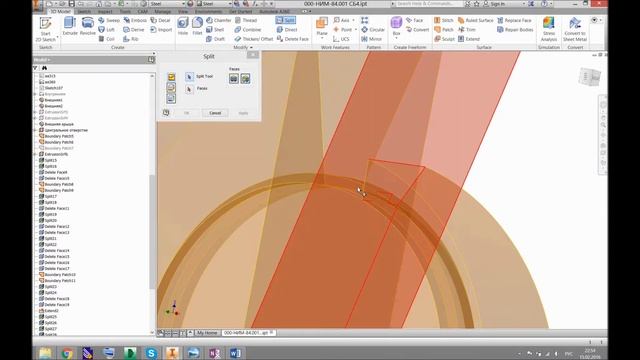640x360 pixels.
Task: Open the material Steel dropdown
Action: [x=183, y=4]
